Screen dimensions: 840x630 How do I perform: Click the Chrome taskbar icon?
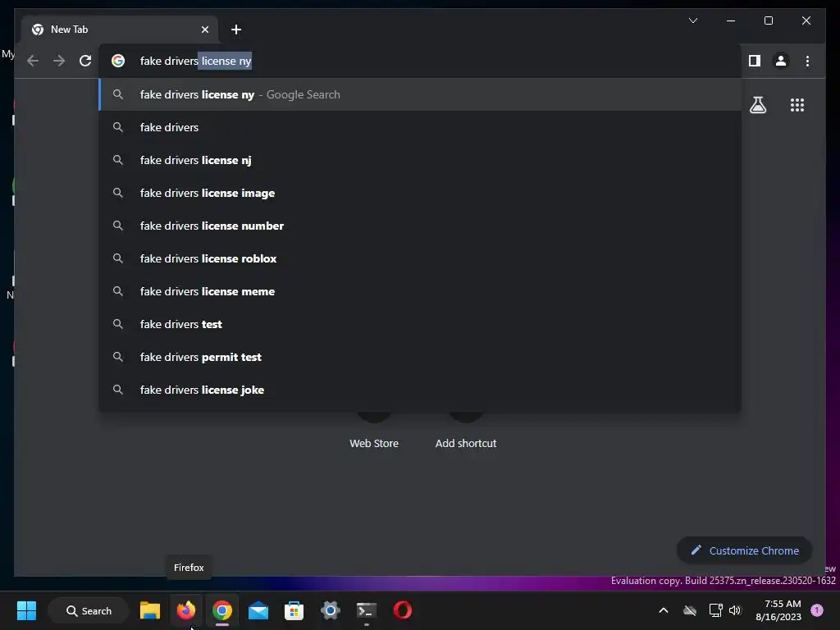pyautogui.click(x=221, y=610)
